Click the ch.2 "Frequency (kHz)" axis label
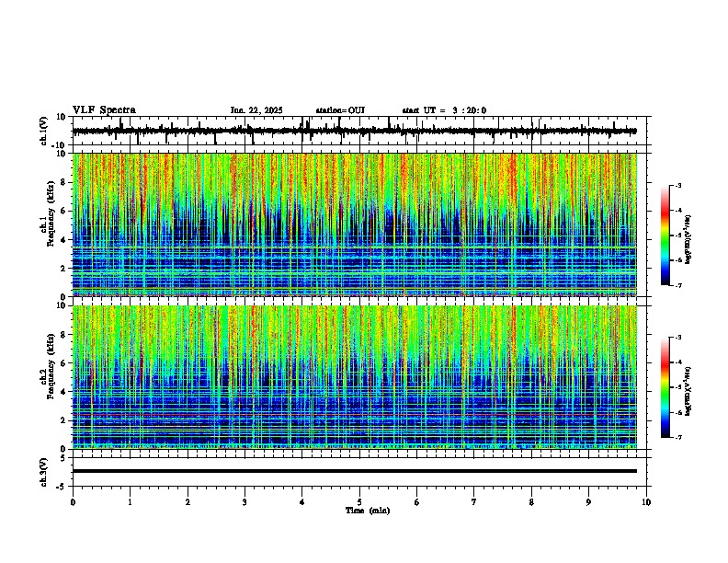Screen dimensions: 728x563 pos(51,365)
